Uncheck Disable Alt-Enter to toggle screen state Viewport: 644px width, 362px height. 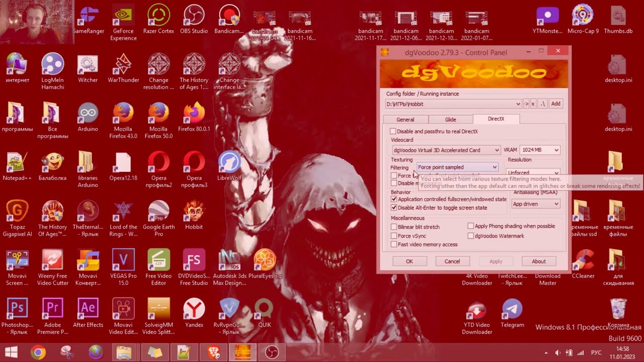pos(394,208)
